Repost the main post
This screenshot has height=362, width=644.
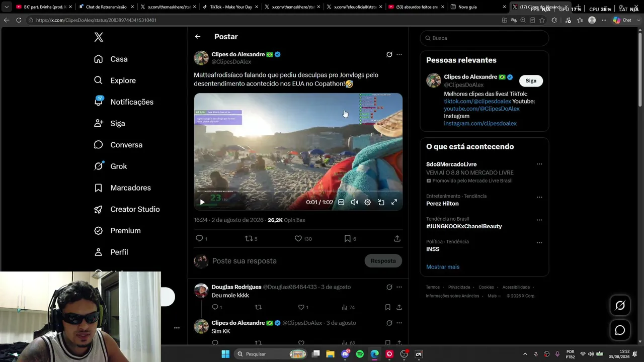251,238
